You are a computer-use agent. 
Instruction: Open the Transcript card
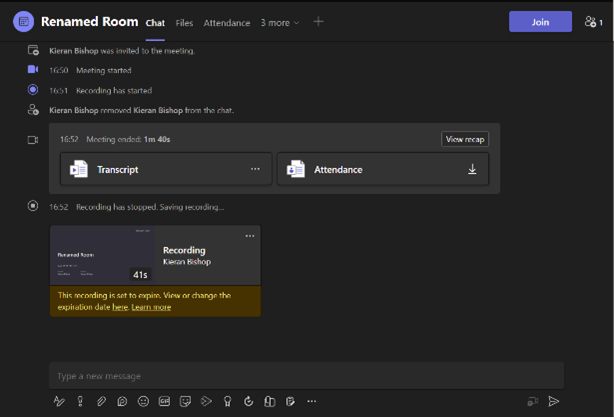coord(166,169)
